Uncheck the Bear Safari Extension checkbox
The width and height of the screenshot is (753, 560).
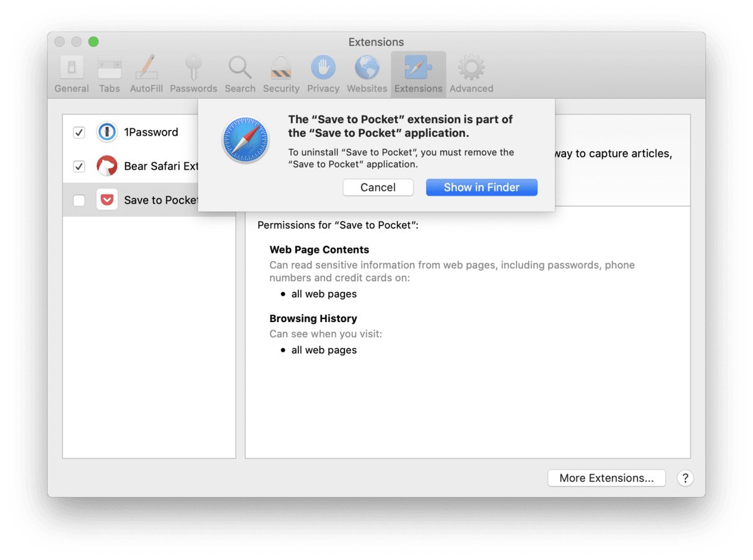[x=79, y=167]
